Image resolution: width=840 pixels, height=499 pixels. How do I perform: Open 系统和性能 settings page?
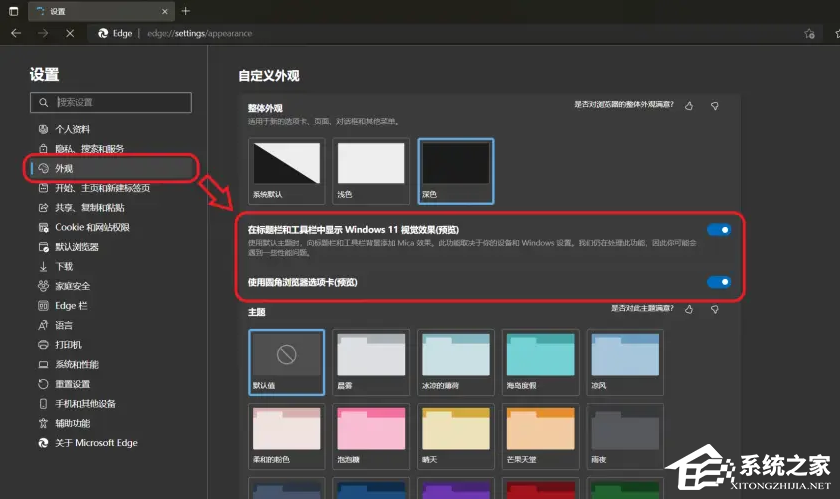[x=77, y=365]
